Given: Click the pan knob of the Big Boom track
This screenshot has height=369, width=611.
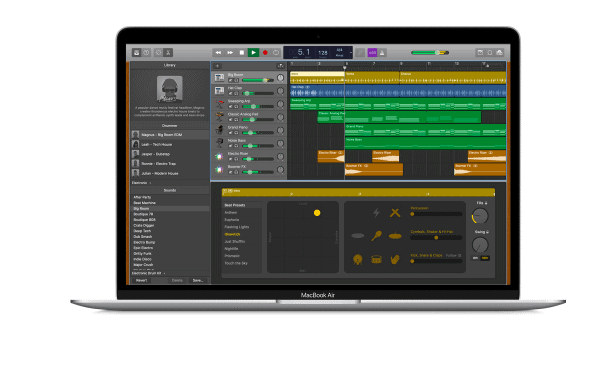Looking at the screenshot, I should 280,78.
